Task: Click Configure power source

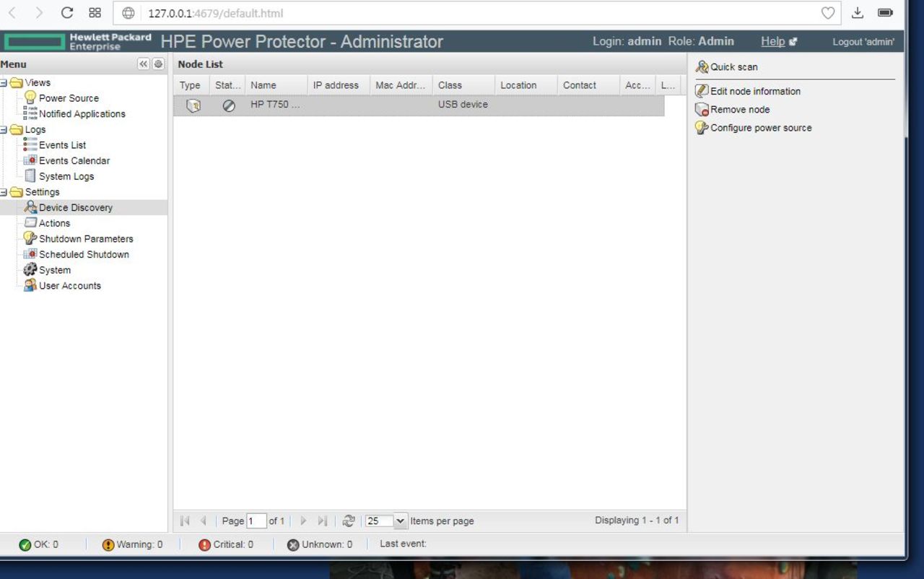Action: [x=754, y=128]
